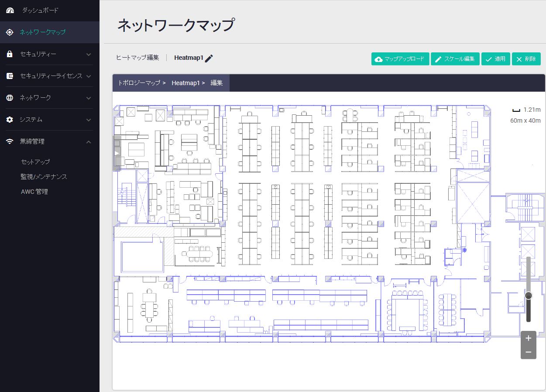Screen dimensions: 546x392
Task: Expand the ネットワーク menu chevron
Action: pos(89,98)
